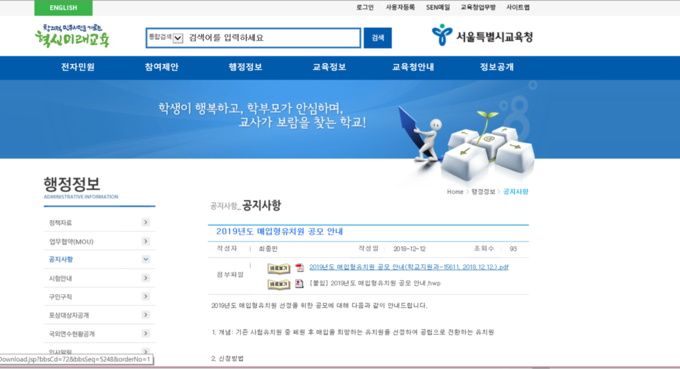The height and width of the screenshot is (369, 680).
Task: Click the ENGLISH language button
Action: coord(63,8)
